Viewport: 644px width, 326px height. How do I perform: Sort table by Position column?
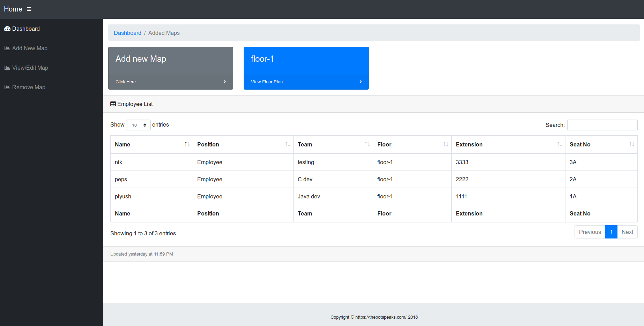point(243,144)
